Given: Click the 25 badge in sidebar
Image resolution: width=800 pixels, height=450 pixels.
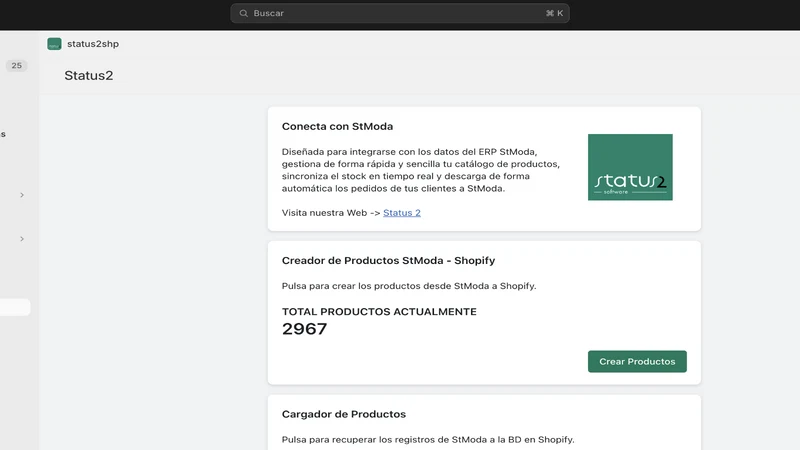Looking at the screenshot, I should click(x=16, y=65).
